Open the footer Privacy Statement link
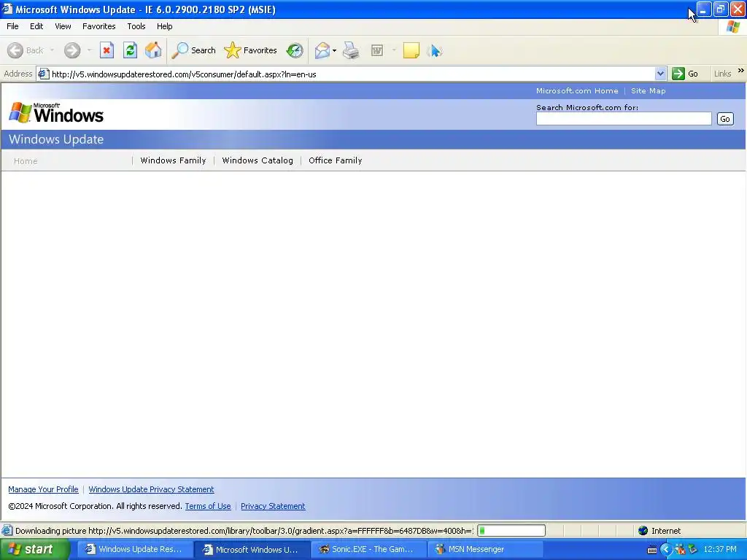The height and width of the screenshot is (560, 747). click(273, 506)
